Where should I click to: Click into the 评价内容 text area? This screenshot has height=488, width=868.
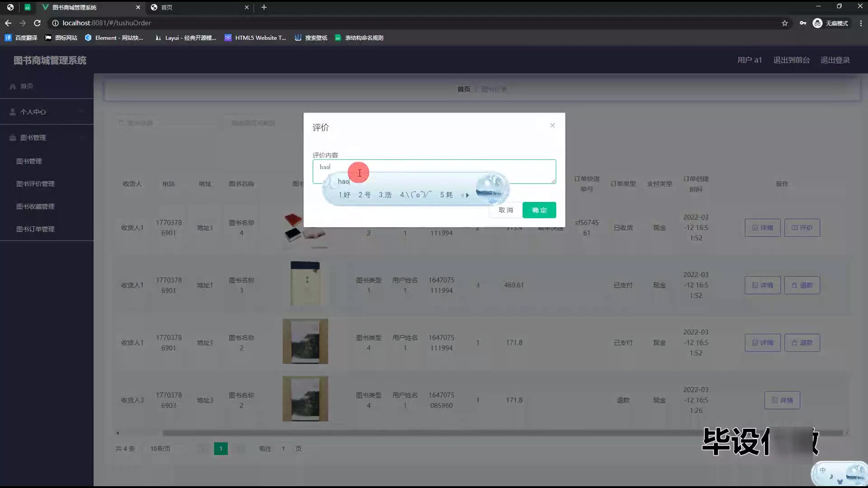[434, 171]
